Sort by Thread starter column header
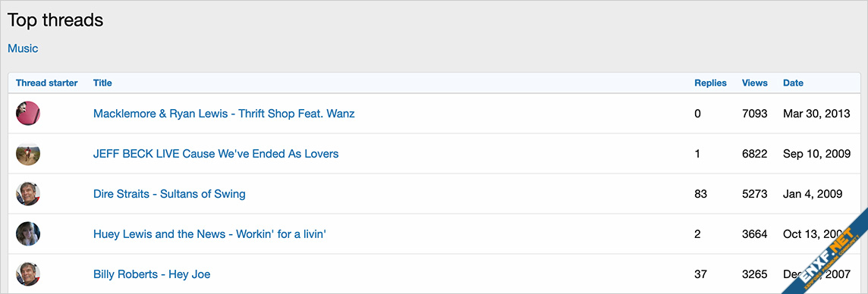 tap(46, 83)
